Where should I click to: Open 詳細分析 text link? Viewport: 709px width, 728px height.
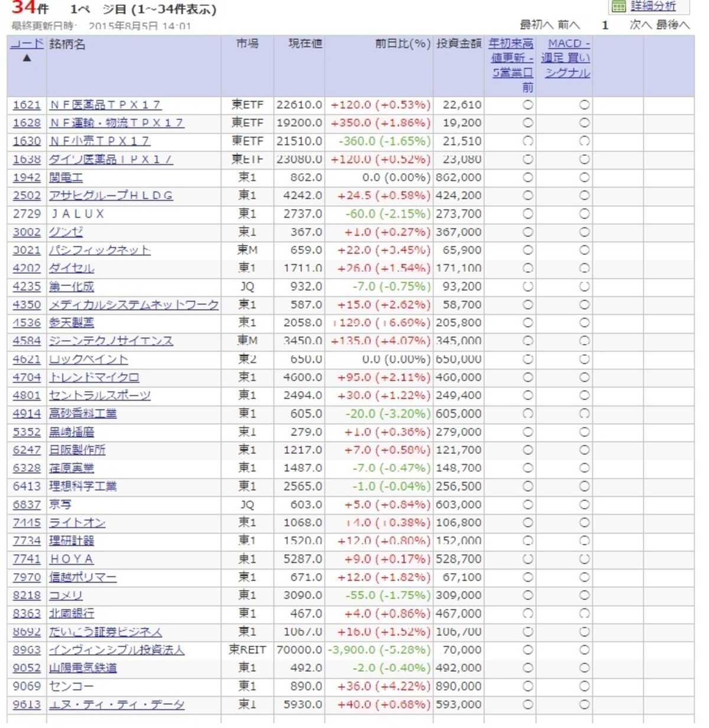653,6
